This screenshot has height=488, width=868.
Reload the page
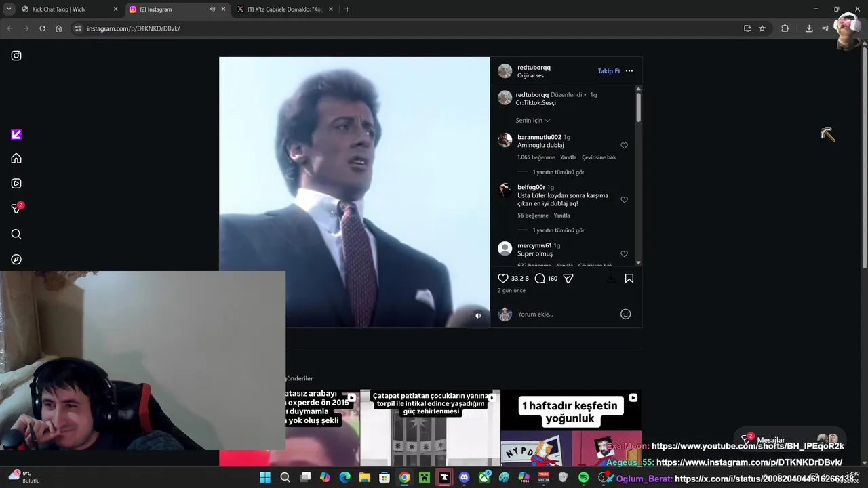tap(42, 28)
